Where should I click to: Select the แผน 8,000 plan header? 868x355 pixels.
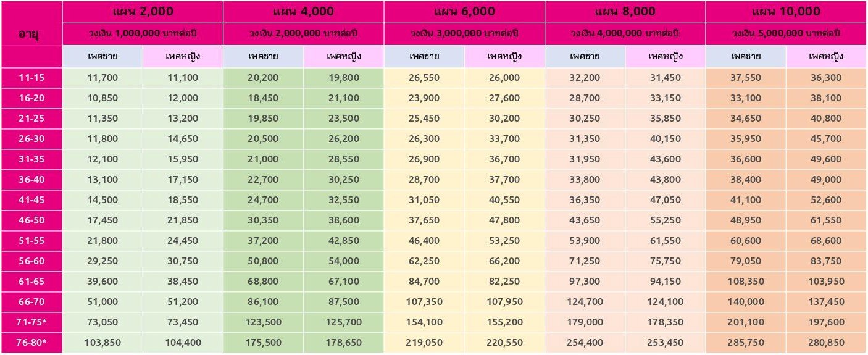click(x=625, y=11)
